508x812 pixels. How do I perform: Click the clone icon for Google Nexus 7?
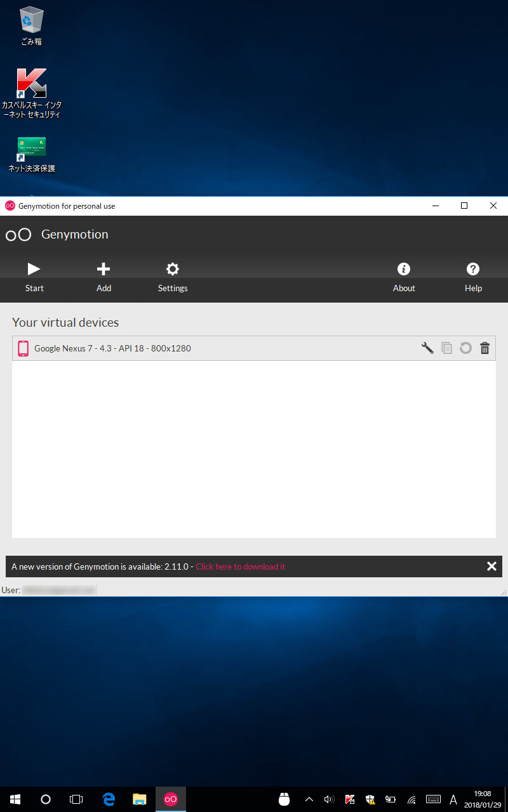tap(447, 348)
